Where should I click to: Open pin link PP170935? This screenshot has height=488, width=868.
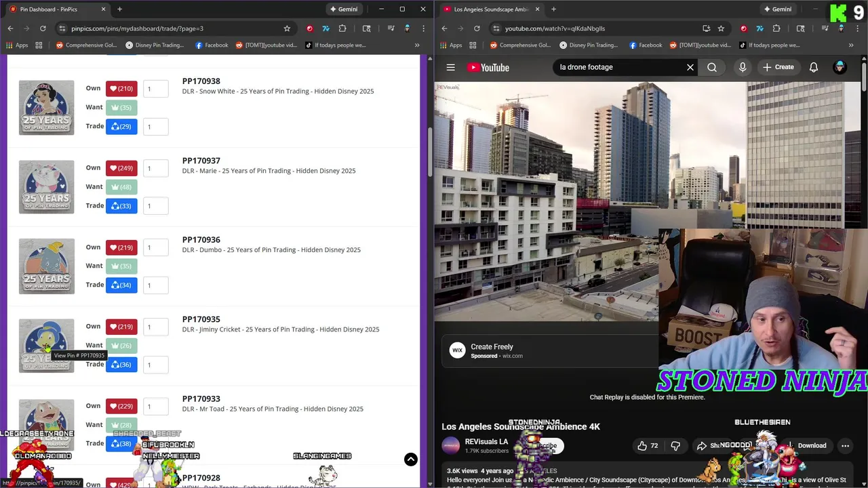201,319
